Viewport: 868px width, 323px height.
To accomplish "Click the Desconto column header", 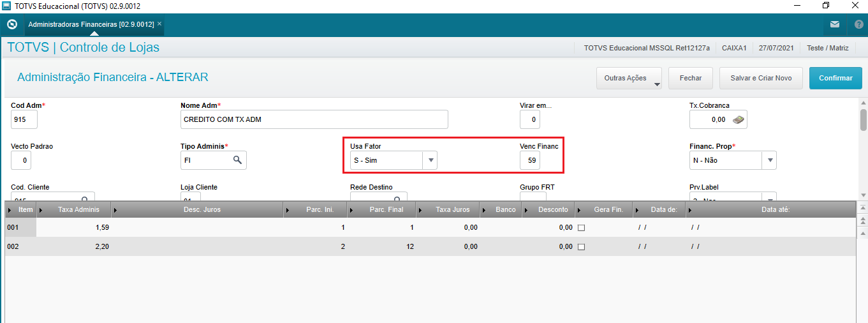I will pos(548,209).
